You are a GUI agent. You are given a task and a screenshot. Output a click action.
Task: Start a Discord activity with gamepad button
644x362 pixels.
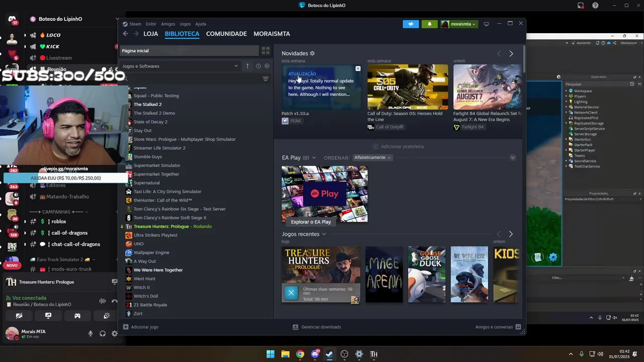coord(77,316)
